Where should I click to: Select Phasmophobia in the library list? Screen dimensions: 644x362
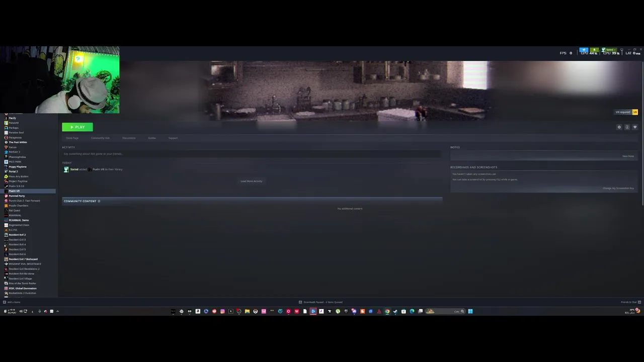[17, 157]
